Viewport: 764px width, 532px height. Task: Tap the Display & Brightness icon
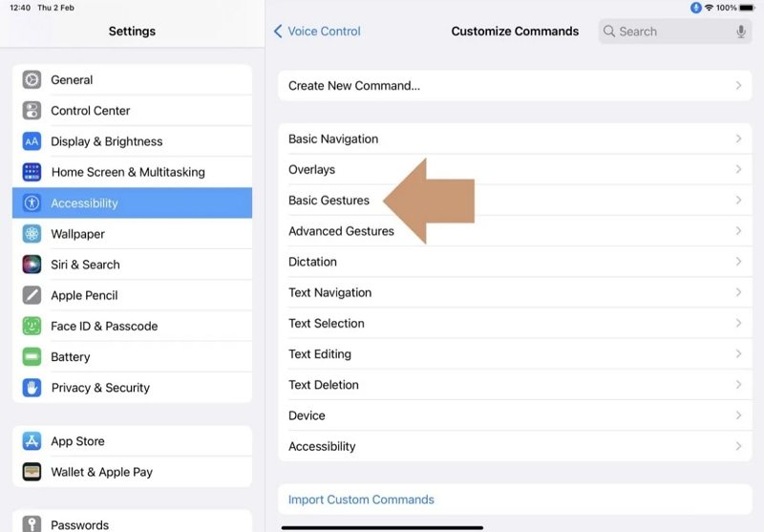pyautogui.click(x=32, y=141)
